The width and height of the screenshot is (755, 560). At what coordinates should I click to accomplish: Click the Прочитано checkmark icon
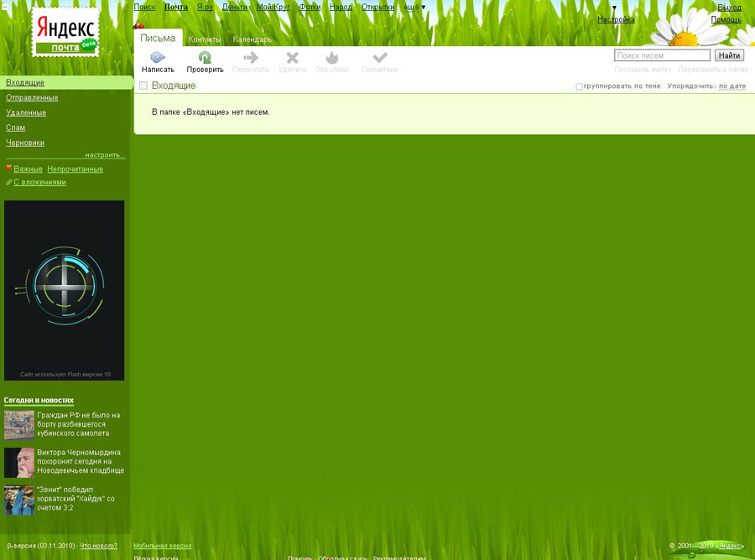coord(380,58)
